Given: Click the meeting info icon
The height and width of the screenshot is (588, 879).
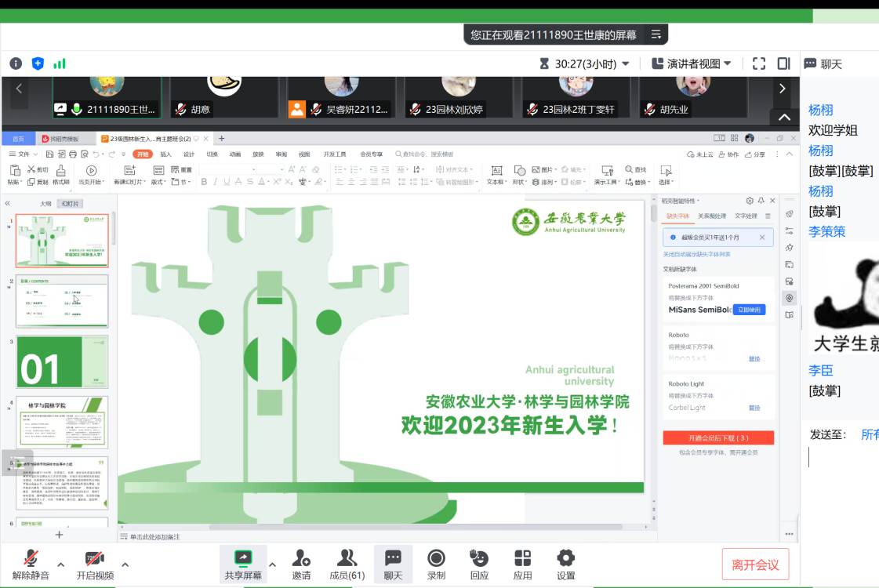Looking at the screenshot, I should pos(16,64).
